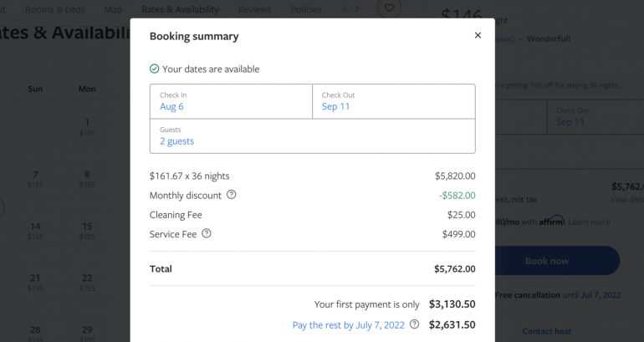This screenshot has height=342, width=644.
Task: Select calendar date 15
Action: coord(87,230)
